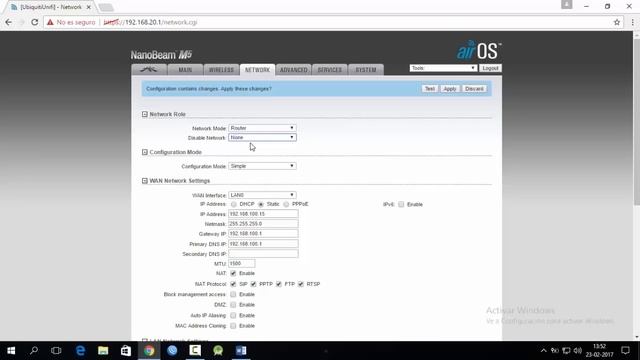Switch to ADVANCED tab
The image size is (640, 360).
[x=293, y=70]
